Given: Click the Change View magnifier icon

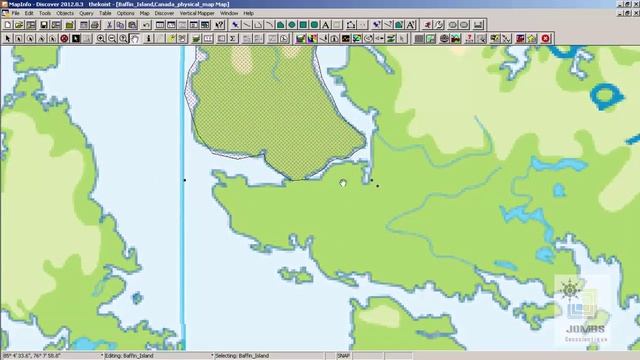Looking at the screenshot, I should click(123, 38).
